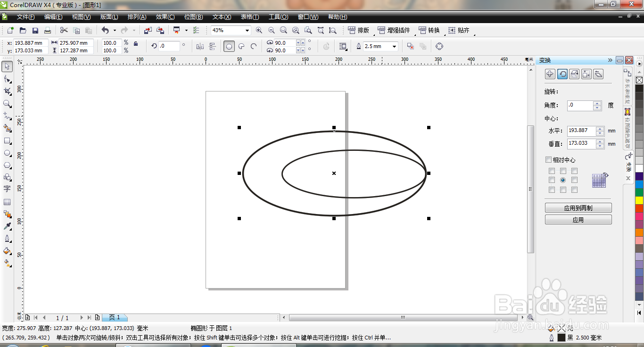This screenshot has width=644, height=347.
Task: Open the 视图(V) menu
Action: [x=81, y=17]
